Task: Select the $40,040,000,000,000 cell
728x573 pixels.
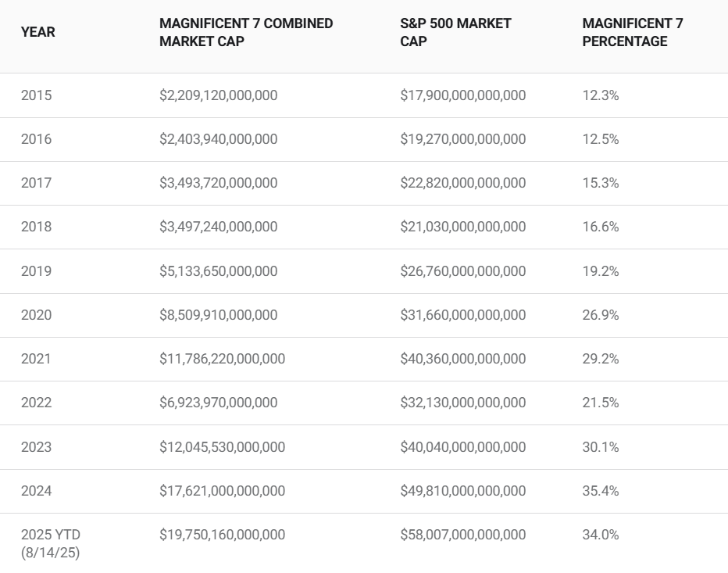Action: point(463,446)
